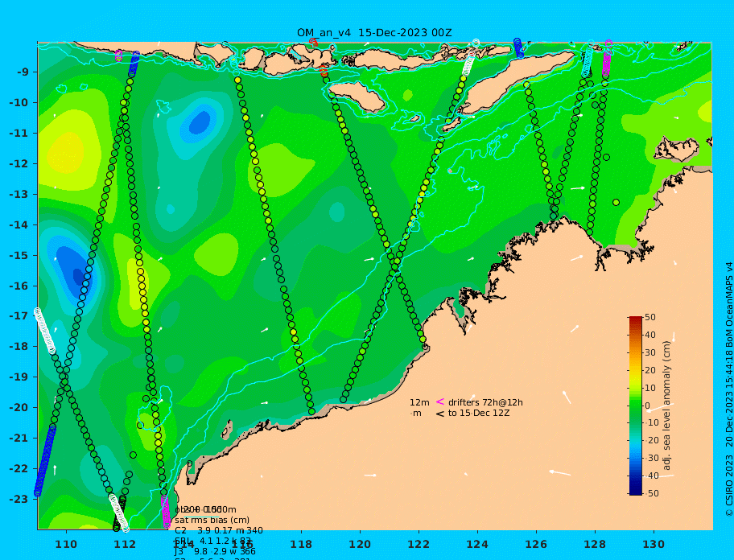
Task: Click colorbar tick label 30
Action: (650, 352)
